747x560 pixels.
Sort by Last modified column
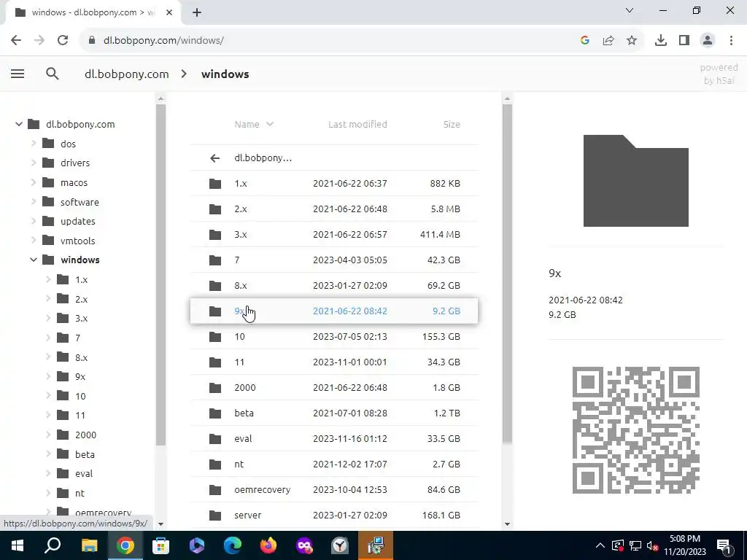coord(357,124)
